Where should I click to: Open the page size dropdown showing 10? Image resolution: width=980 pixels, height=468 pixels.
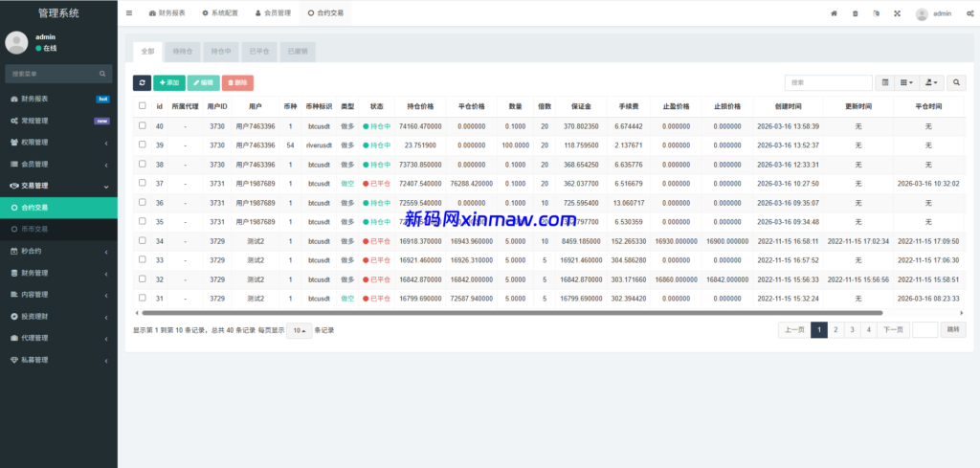(x=299, y=330)
